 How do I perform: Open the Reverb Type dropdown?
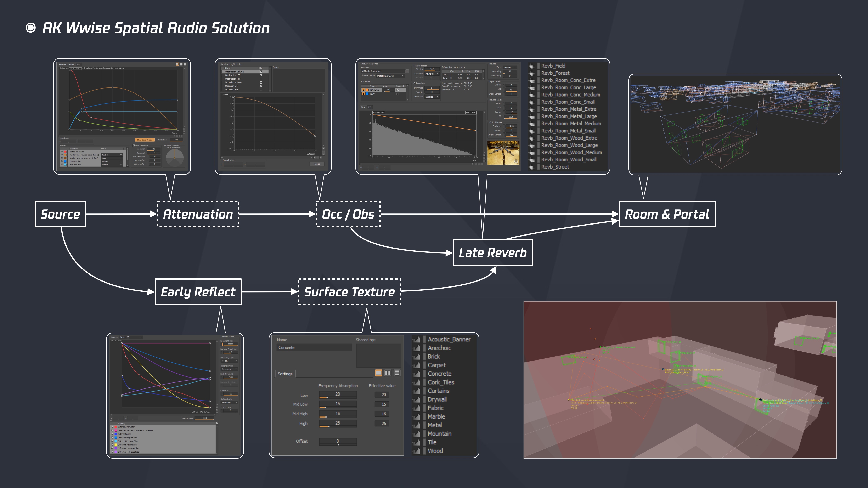pyautogui.click(x=510, y=67)
